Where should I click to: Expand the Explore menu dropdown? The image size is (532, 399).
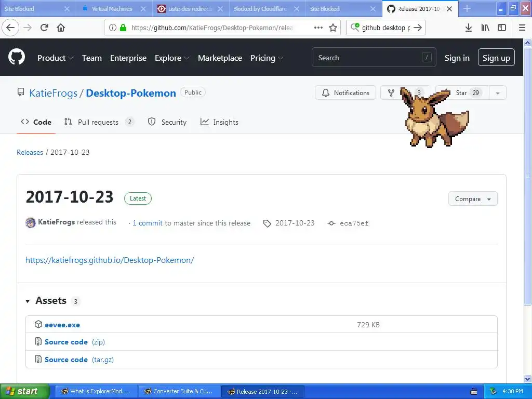pyautogui.click(x=171, y=58)
